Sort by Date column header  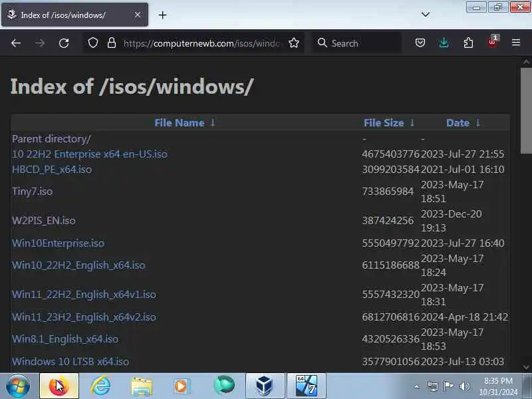pyautogui.click(x=458, y=123)
